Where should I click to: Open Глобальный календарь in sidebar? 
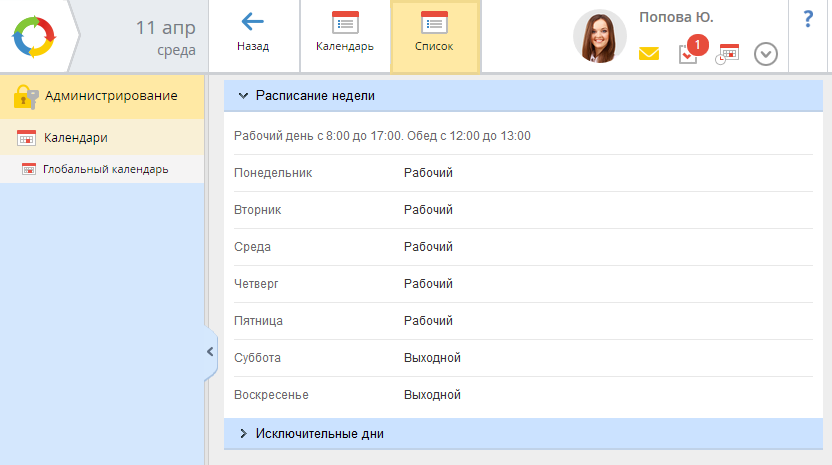coord(105,169)
